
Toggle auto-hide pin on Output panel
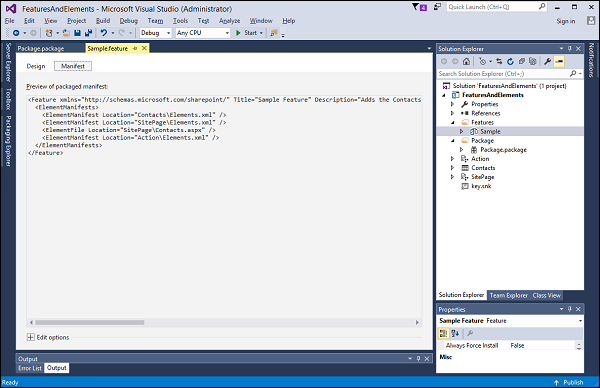pos(418,359)
